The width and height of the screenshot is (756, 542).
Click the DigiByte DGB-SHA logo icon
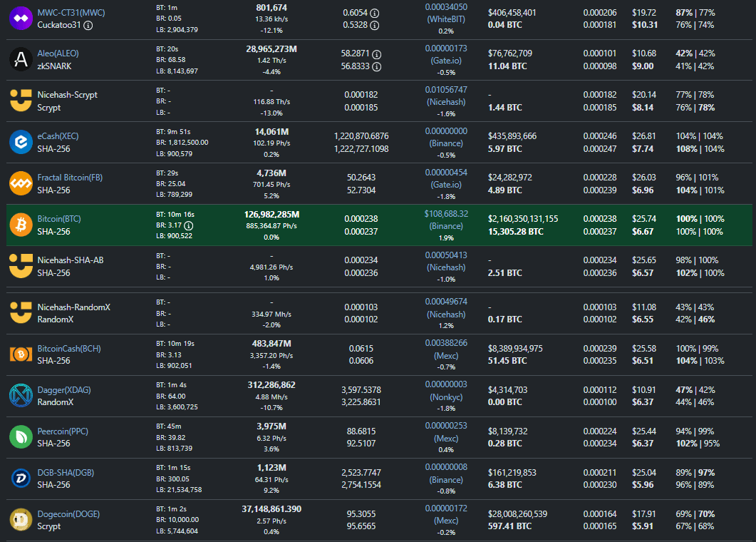[x=21, y=478]
